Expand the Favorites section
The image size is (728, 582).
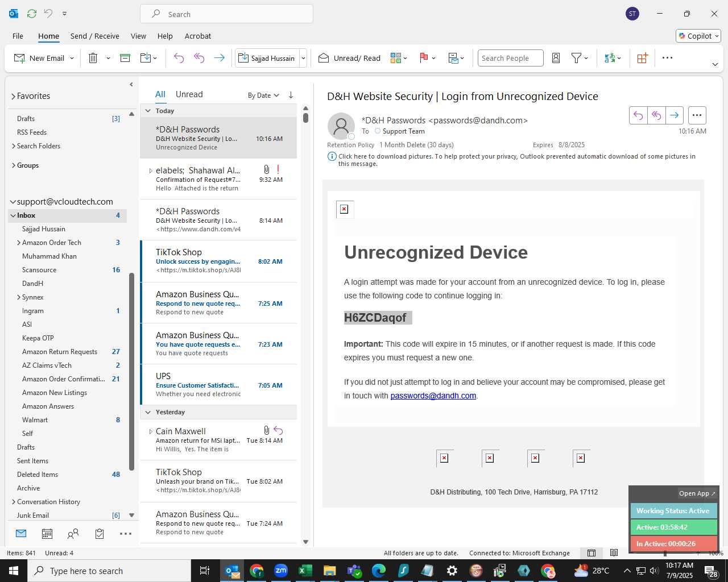coord(13,96)
